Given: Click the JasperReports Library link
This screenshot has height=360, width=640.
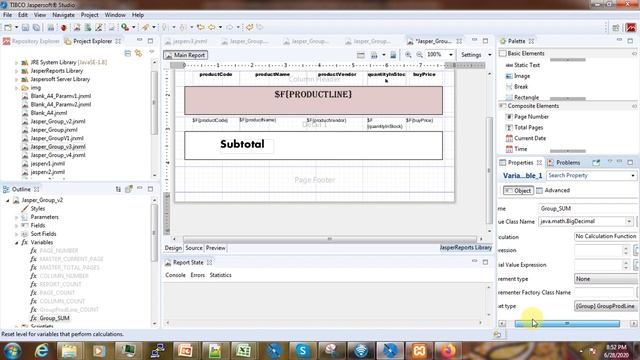Looking at the screenshot, I should (466, 247).
